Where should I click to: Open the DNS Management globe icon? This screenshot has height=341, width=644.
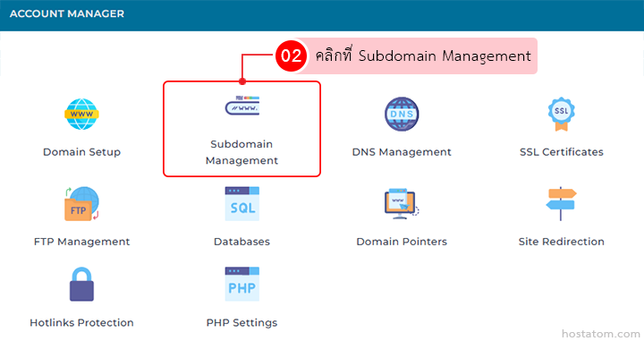pyautogui.click(x=402, y=115)
